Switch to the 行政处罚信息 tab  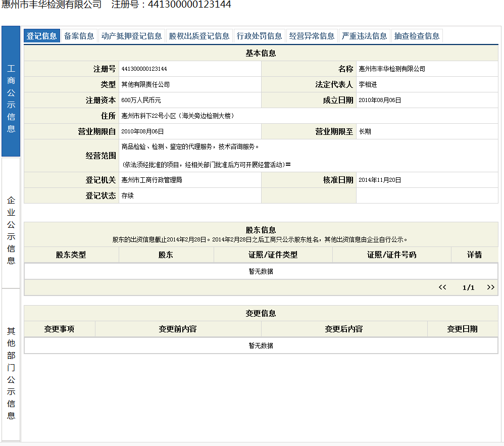260,36
